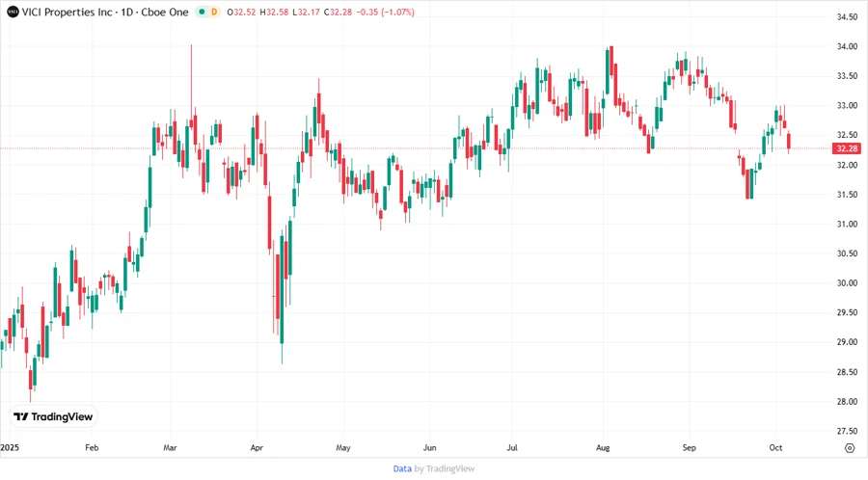Image resolution: width=868 pixels, height=480 pixels.
Task: Click the 34.50 mark on price scale
Action: pyautogui.click(x=848, y=17)
